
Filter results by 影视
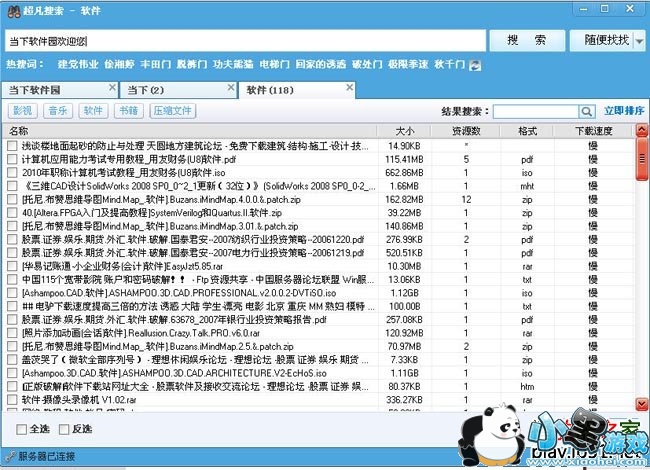pyautogui.click(x=23, y=111)
